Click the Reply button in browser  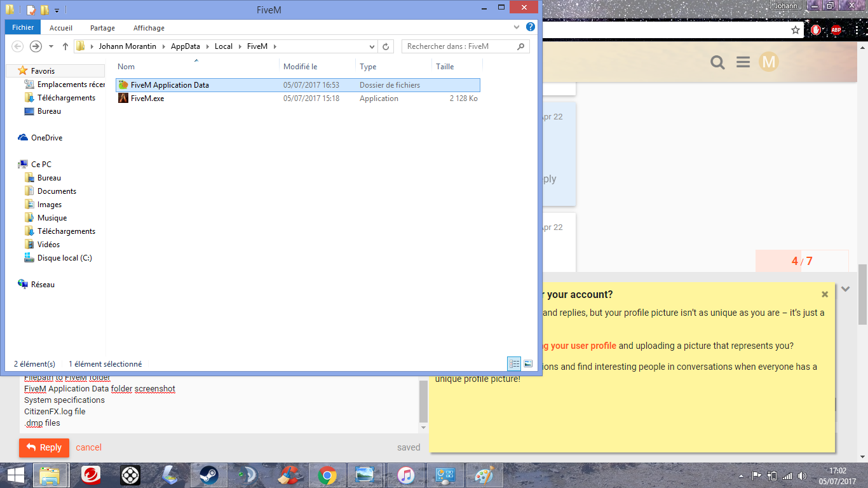pyautogui.click(x=44, y=447)
